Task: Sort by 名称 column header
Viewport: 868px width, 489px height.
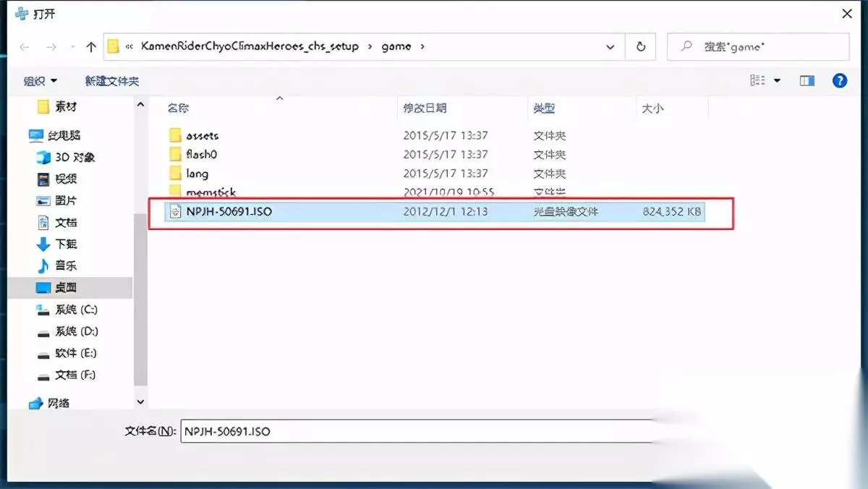Action: click(x=178, y=109)
